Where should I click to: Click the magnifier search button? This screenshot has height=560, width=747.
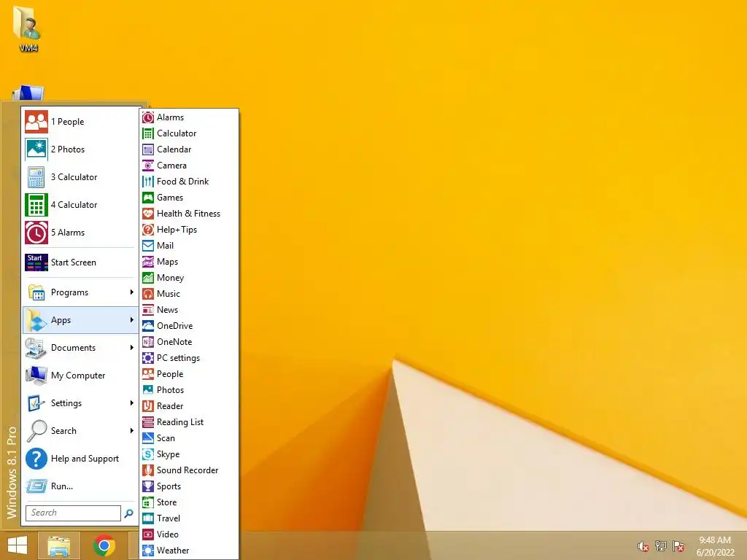(128, 513)
